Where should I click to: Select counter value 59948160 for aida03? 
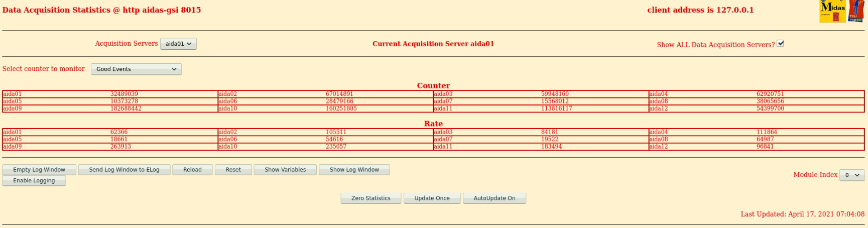click(555, 94)
